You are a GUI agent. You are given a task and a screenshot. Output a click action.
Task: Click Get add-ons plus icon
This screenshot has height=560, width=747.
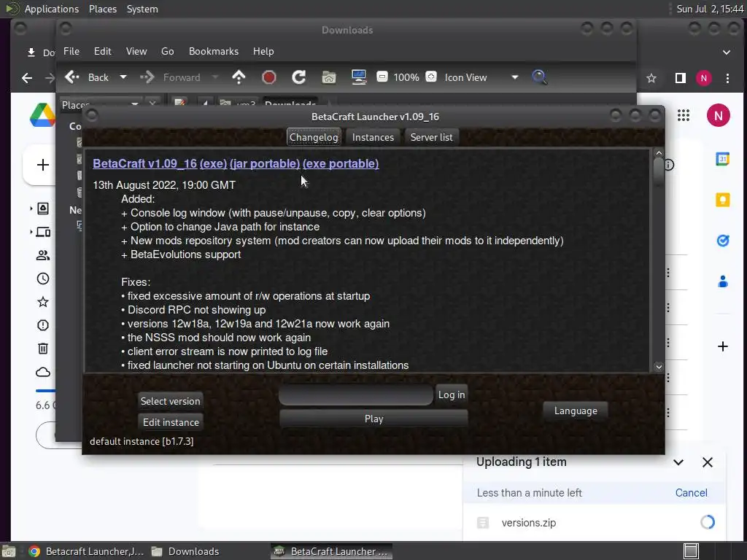coord(723,346)
